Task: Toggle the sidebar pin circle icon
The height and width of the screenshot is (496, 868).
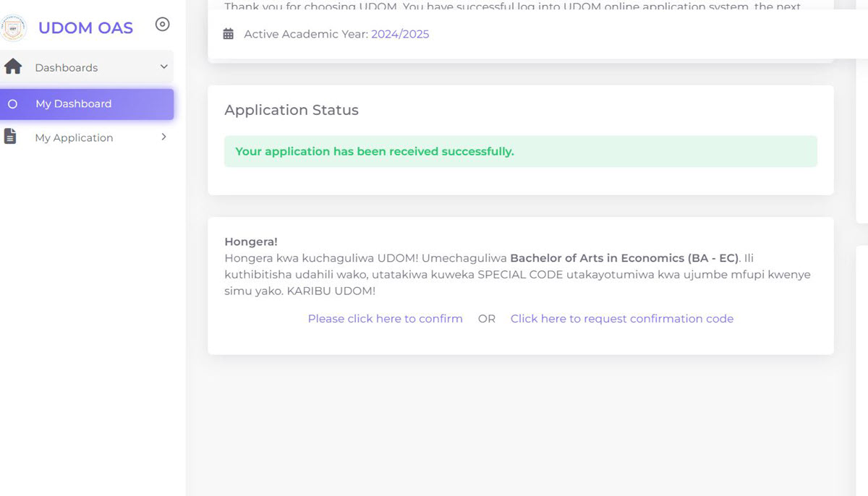Action: [x=163, y=25]
